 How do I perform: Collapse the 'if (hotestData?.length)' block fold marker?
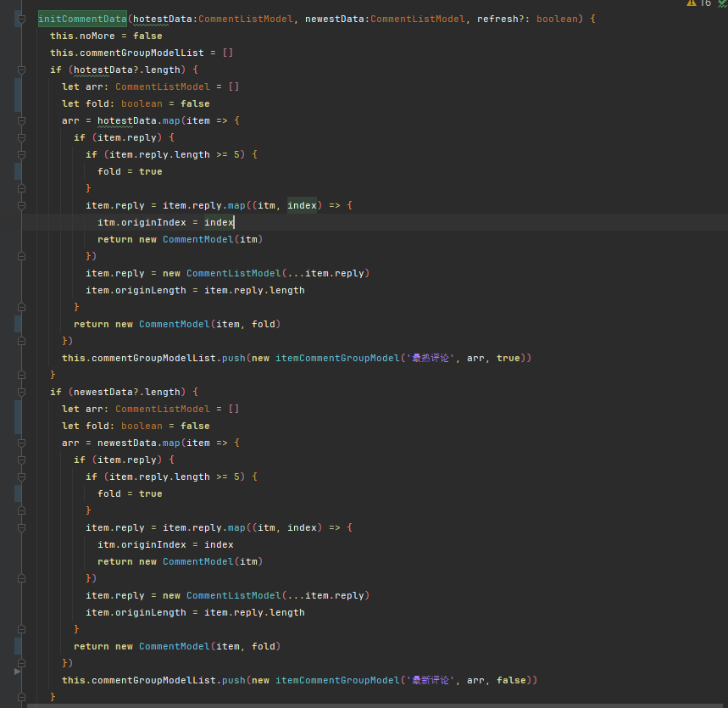click(x=21, y=70)
